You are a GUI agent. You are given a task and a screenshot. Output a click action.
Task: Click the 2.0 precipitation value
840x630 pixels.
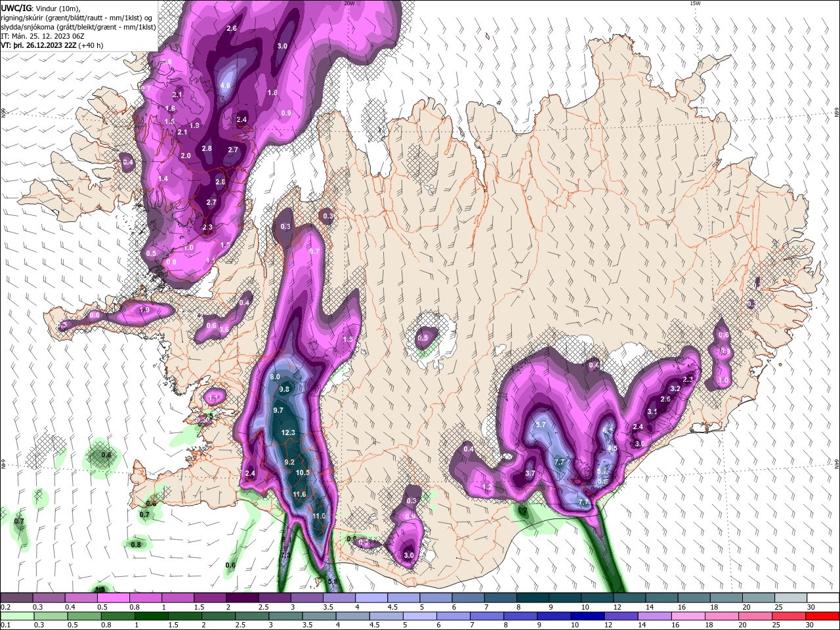(x=186, y=156)
